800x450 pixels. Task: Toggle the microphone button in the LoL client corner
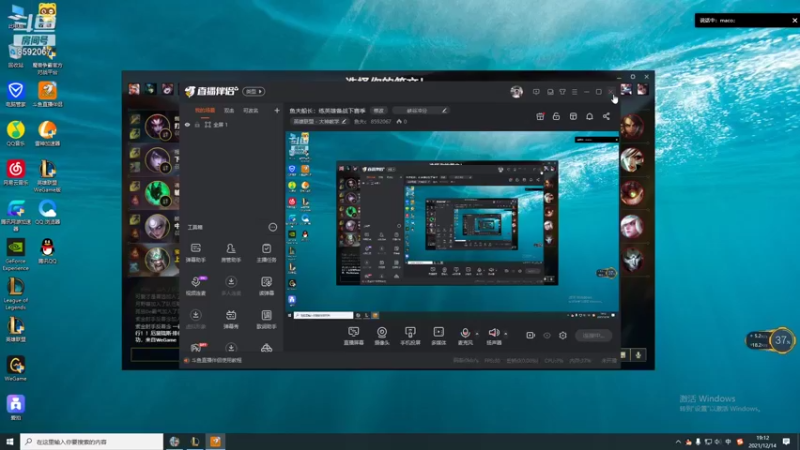click(x=638, y=355)
